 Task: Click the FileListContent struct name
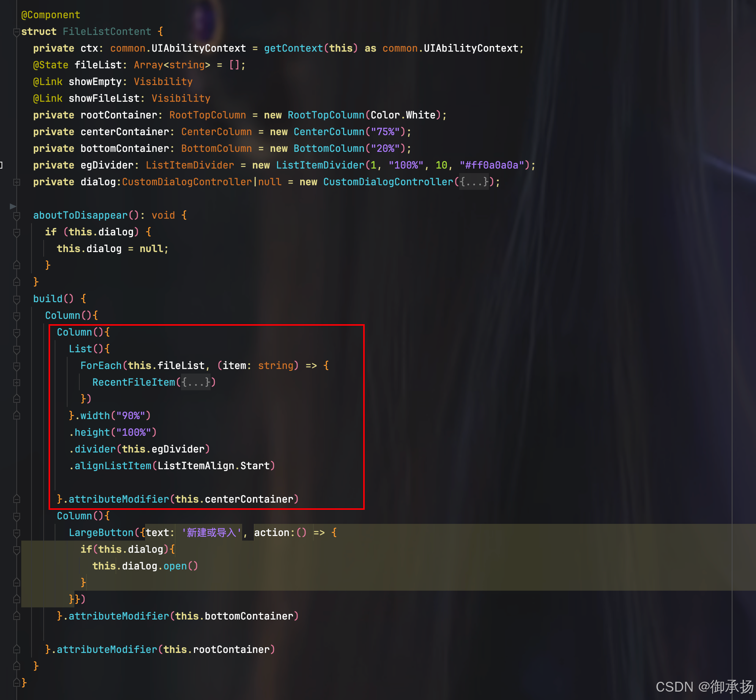(x=107, y=32)
